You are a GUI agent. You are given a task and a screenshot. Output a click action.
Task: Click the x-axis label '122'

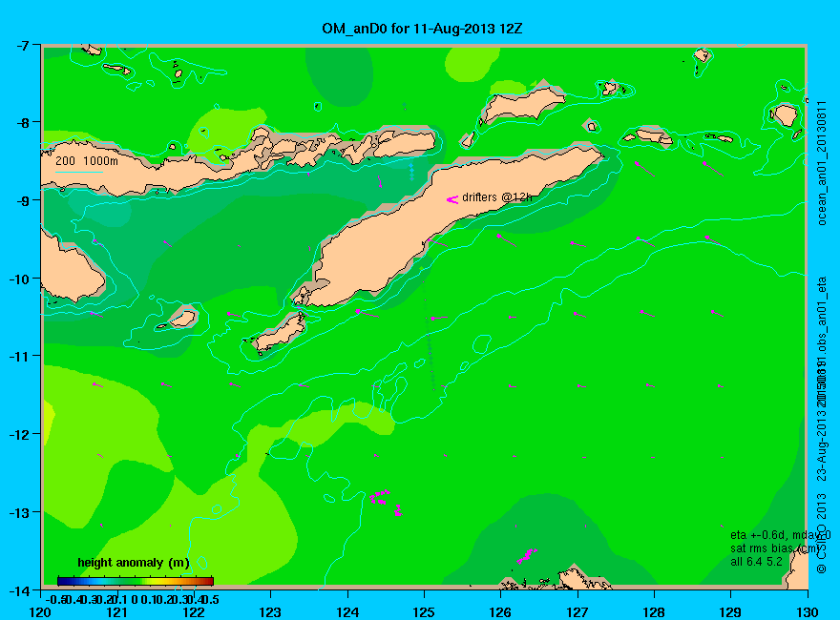(194, 612)
